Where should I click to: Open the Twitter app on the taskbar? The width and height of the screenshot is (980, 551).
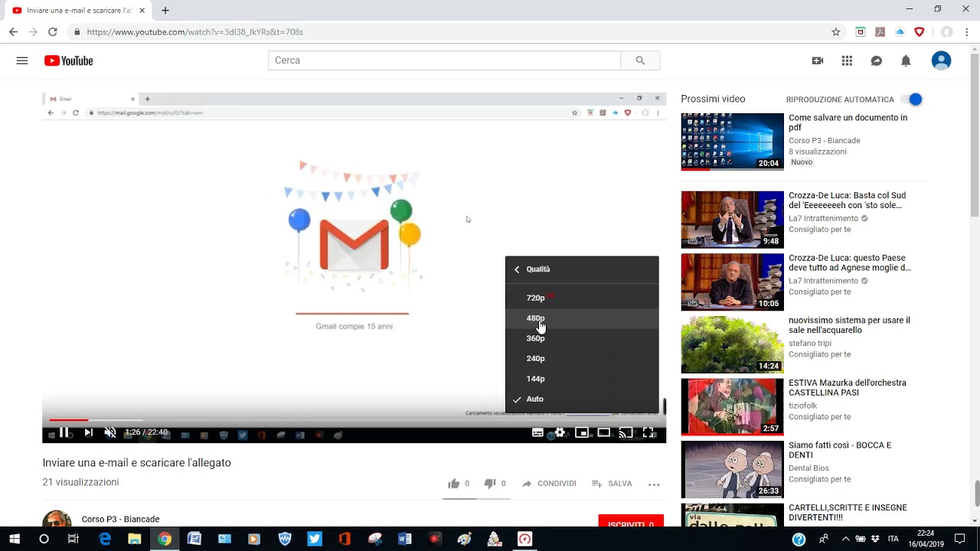[x=315, y=539]
